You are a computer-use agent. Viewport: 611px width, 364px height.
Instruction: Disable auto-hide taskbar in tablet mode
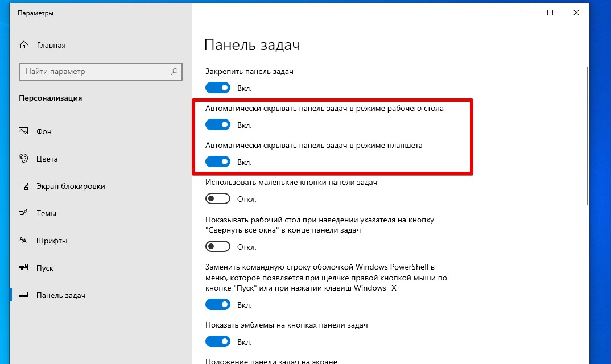tap(218, 162)
